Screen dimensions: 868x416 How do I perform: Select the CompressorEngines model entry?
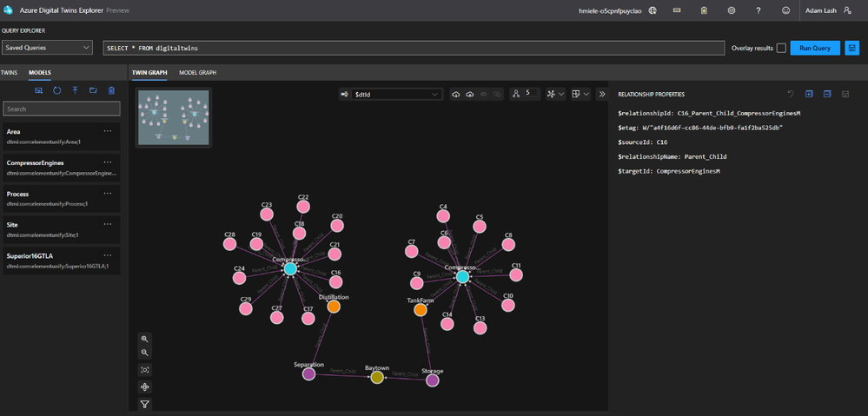[61, 168]
